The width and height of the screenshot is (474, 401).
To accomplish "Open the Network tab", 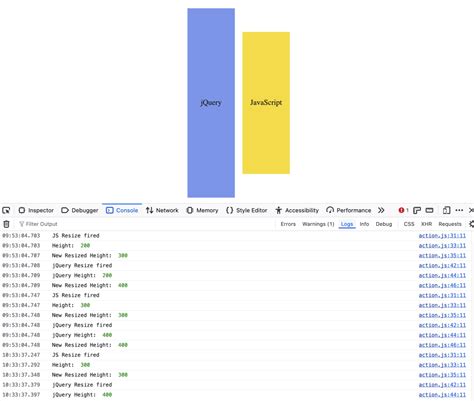I will (162, 210).
